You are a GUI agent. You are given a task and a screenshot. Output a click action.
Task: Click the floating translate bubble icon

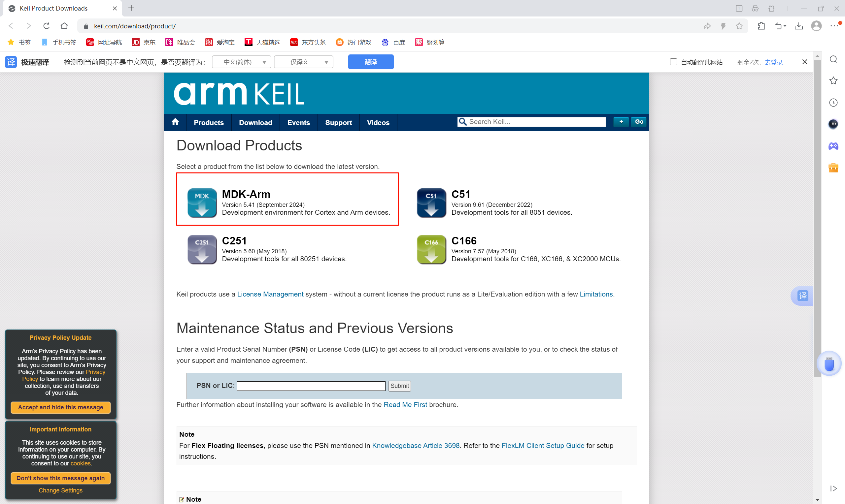pyautogui.click(x=802, y=296)
